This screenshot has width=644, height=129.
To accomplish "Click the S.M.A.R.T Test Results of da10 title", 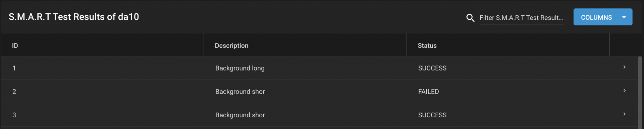I will coord(74,17).
